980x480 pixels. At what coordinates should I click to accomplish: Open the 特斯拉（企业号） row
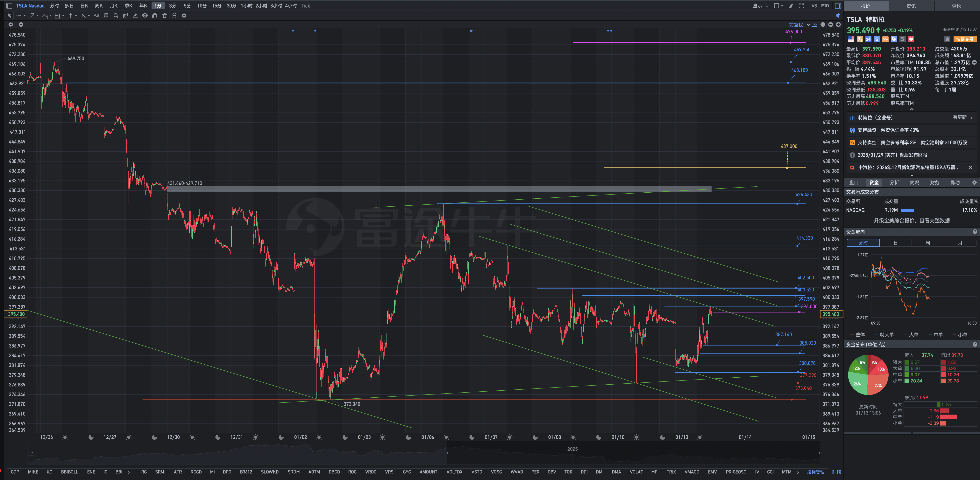tap(912, 118)
